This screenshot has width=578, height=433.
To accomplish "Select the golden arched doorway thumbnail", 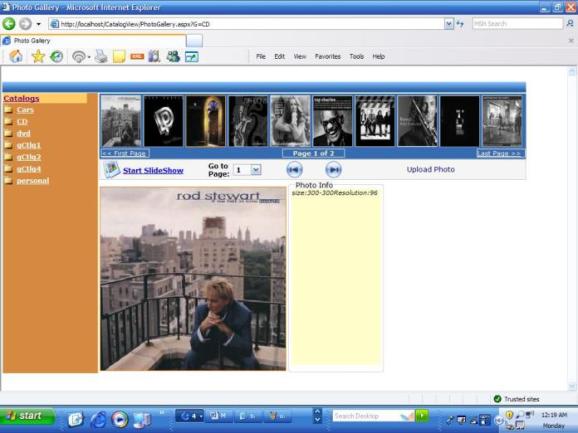I will tap(206, 121).
